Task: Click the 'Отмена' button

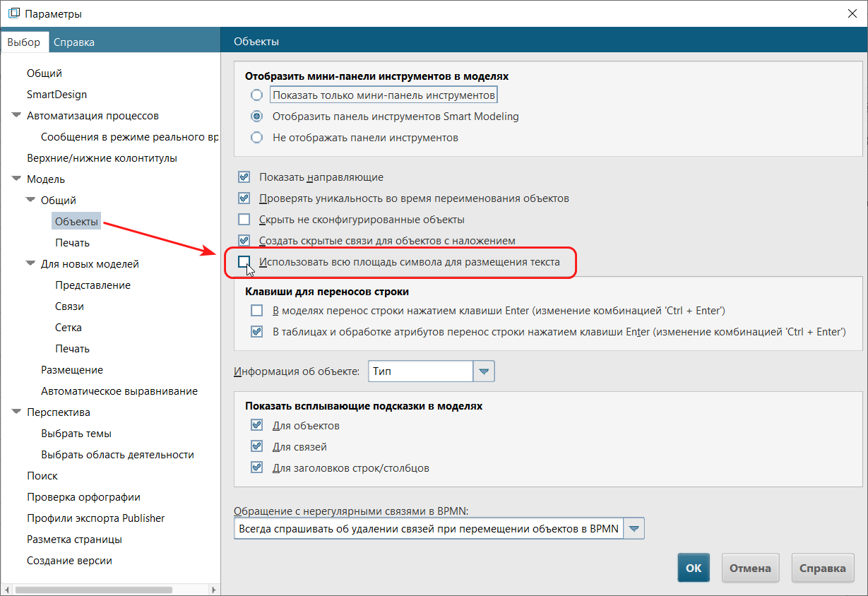Action: 750,568
